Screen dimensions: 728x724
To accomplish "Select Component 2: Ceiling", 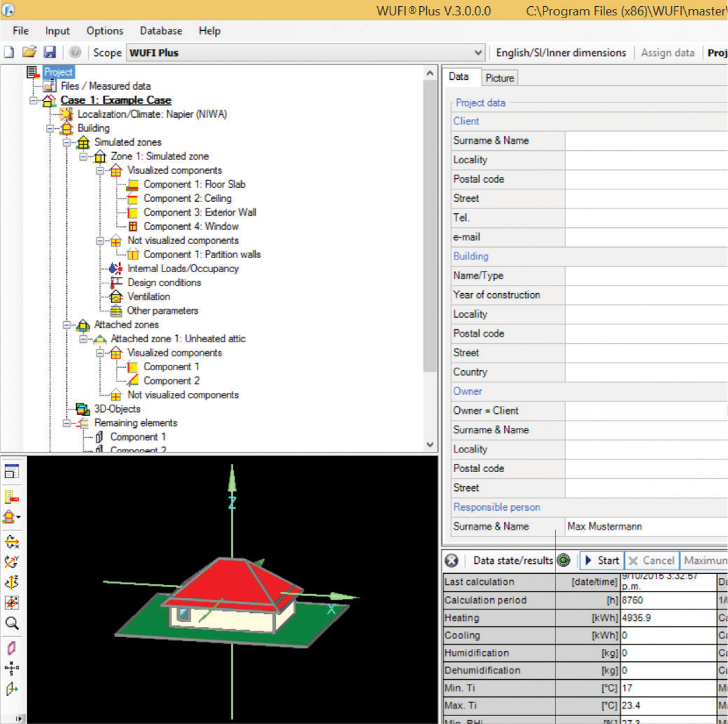I will point(188,198).
